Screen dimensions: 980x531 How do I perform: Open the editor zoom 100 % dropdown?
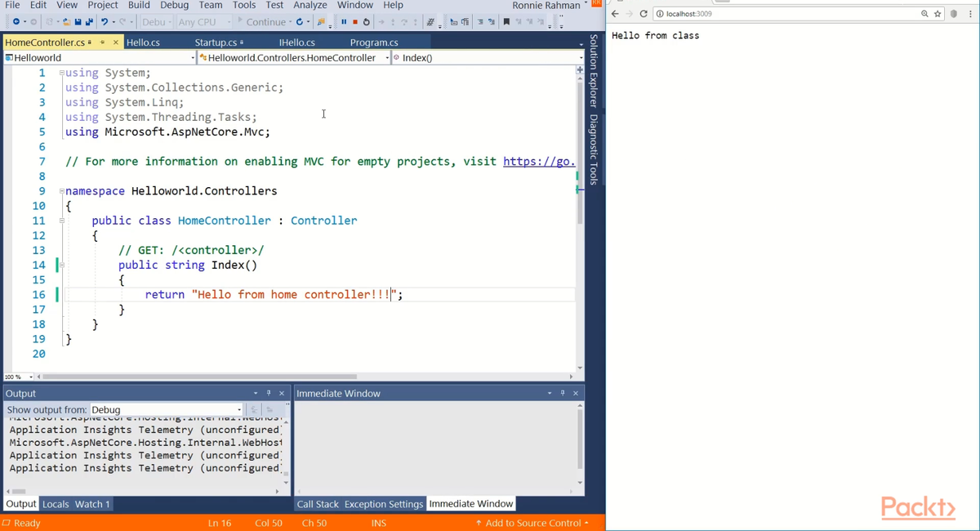[x=18, y=377]
